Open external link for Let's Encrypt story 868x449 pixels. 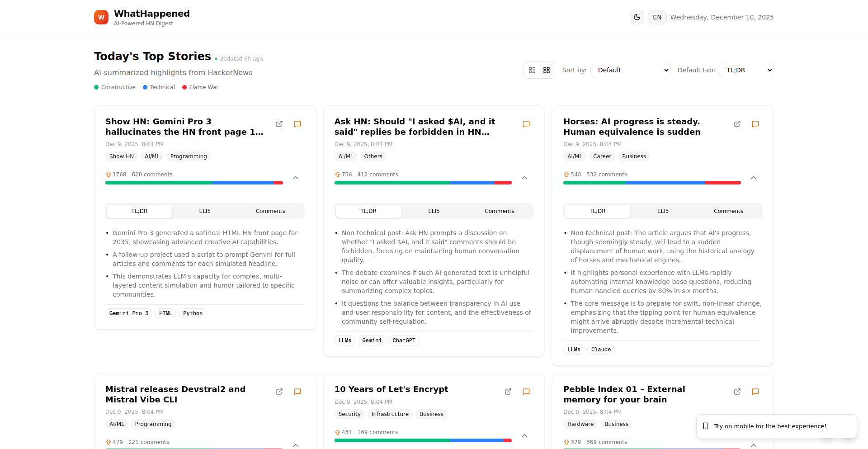coord(508,392)
